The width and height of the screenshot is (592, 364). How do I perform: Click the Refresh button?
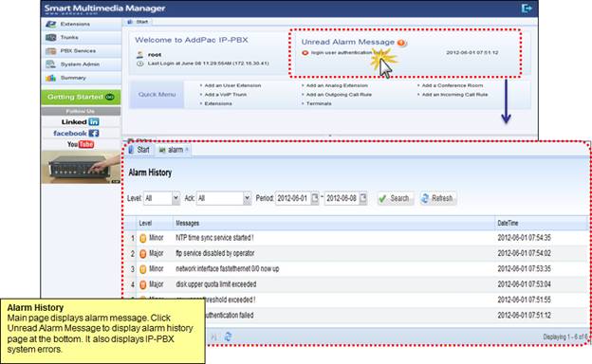[x=437, y=198]
